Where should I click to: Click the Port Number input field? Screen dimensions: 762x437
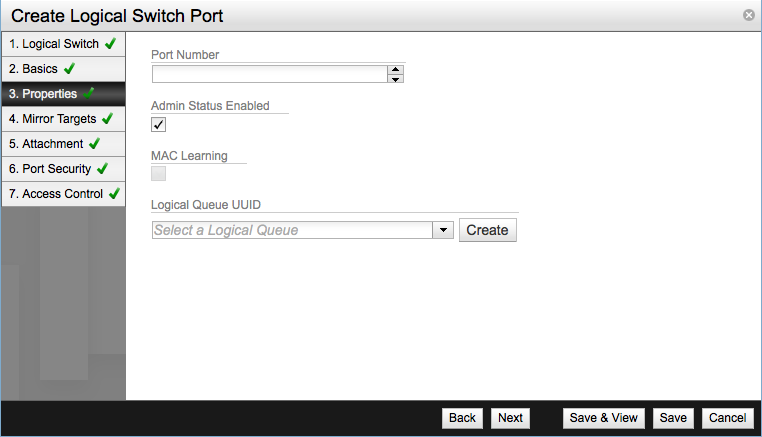(269, 74)
